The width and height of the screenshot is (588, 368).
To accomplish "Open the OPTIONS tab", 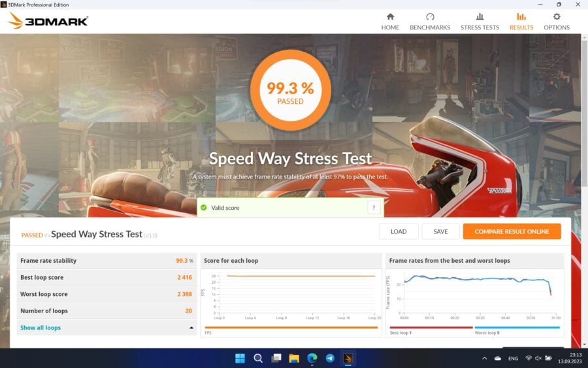I will click(x=557, y=22).
